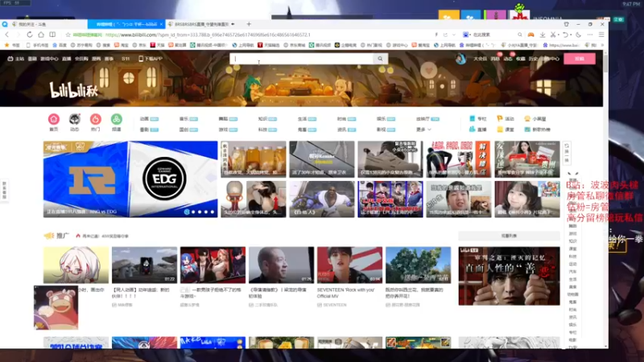Click the green 频道 channel icon
644x362 pixels.
tap(116, 119)
